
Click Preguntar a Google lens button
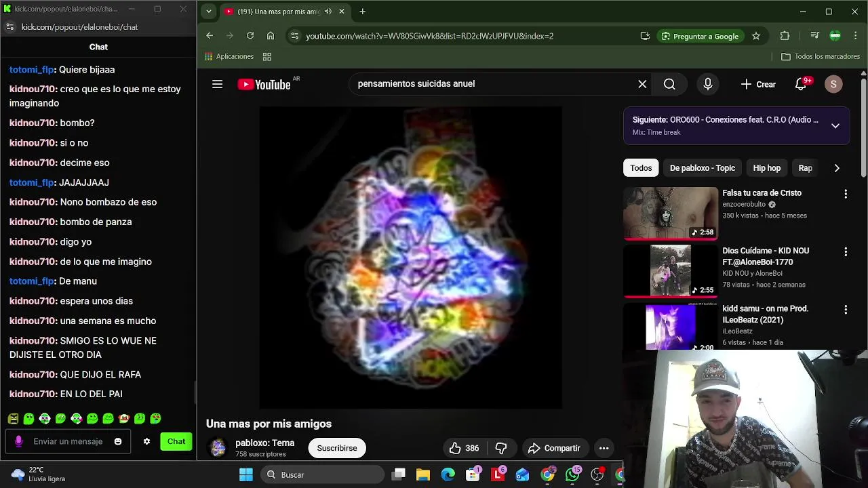click(x=700, y=36)
